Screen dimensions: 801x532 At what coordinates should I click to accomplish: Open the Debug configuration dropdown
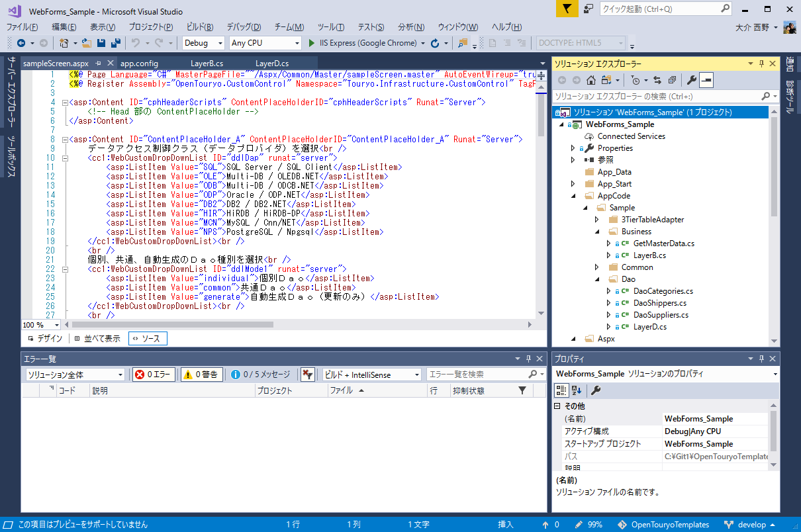(x=203, y=42)
